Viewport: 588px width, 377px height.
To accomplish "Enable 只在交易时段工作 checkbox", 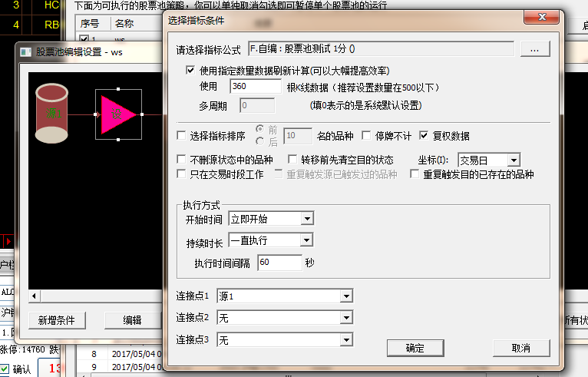I will [181, 174].
